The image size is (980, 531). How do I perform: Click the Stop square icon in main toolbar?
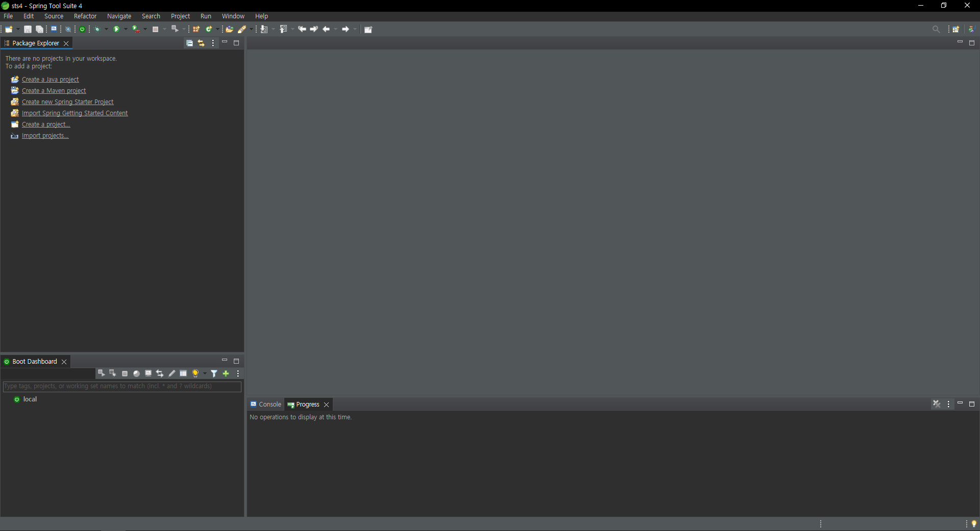155,29
